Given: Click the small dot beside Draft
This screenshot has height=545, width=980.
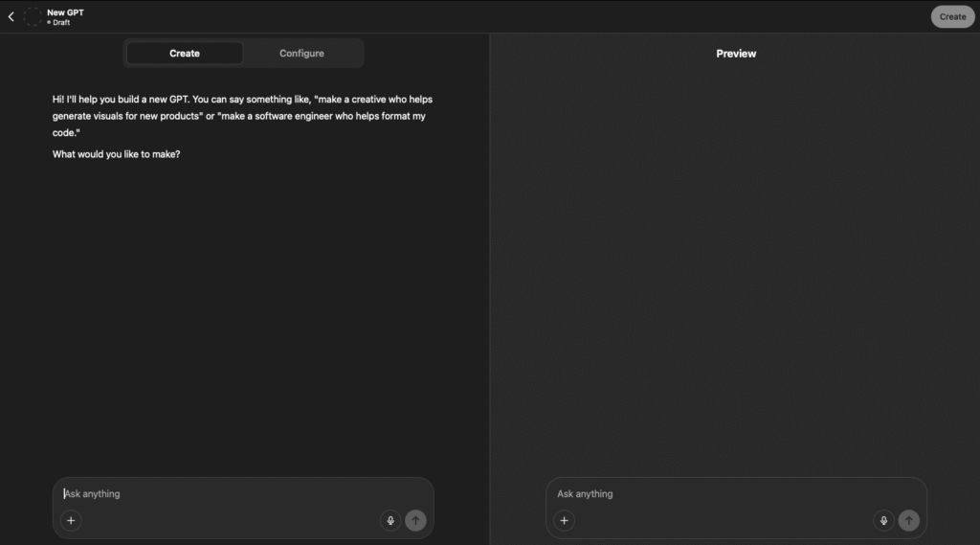Looking at the screenshot, I should (x=49, y=22).
